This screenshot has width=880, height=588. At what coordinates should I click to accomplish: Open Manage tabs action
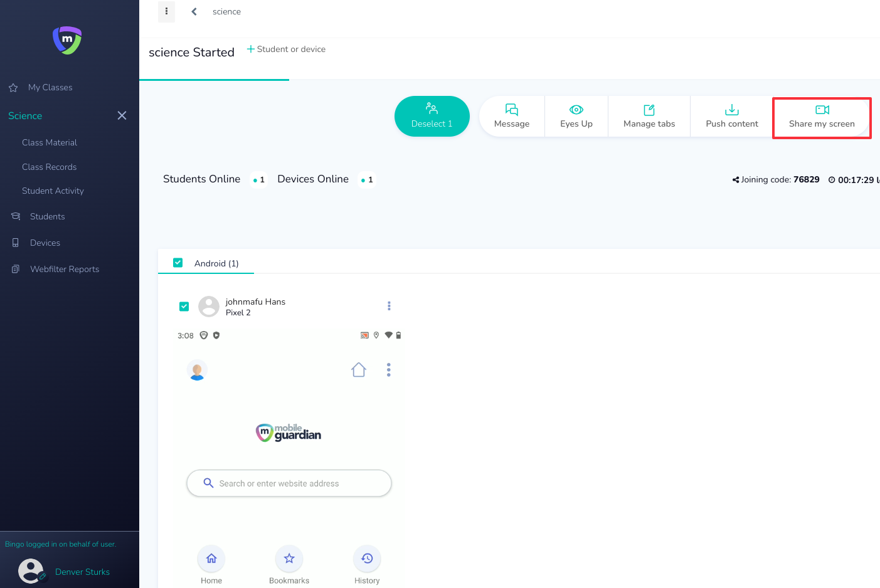tap(649, 116)
